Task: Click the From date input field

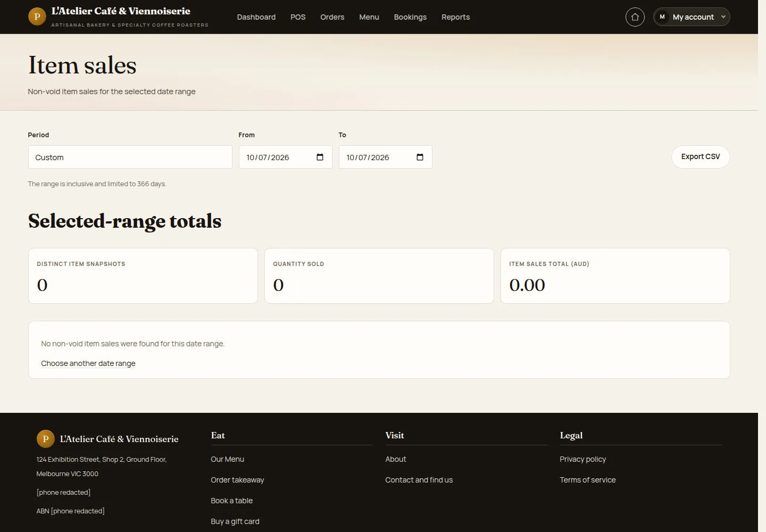Action: (x=285, y=157)
